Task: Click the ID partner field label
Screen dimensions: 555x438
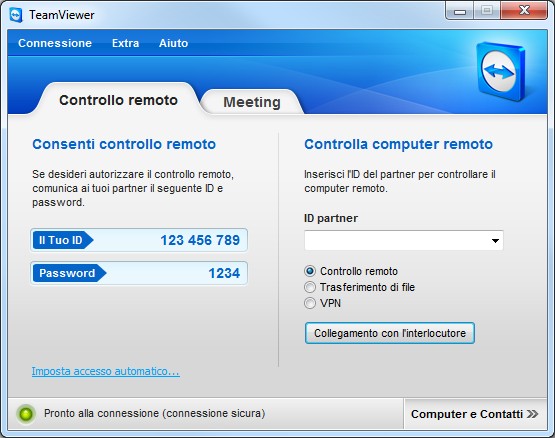Action: 331,218
